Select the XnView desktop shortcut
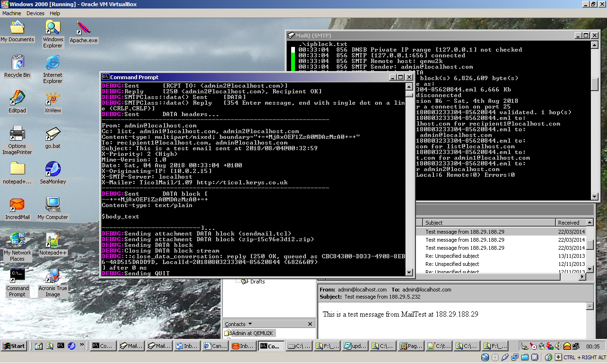Viewport: 607px width, 364px height. [x=53, y=102]
